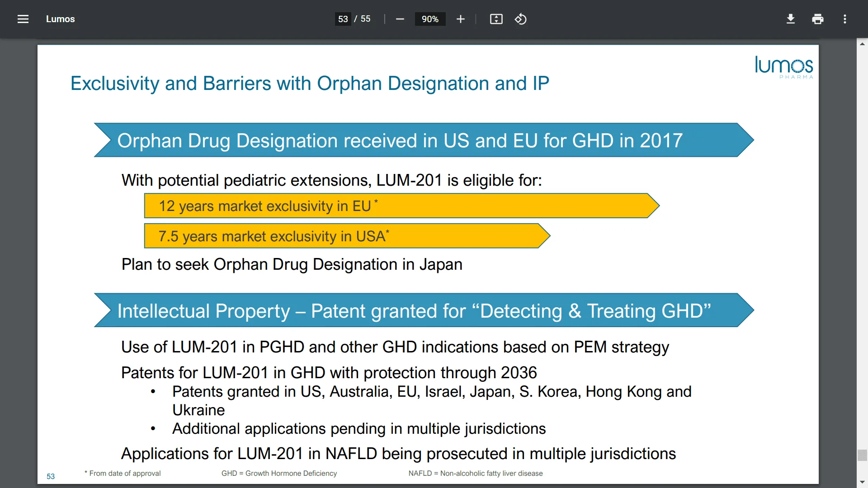Click the 90% zoom level display
This screenshot has height=488, width=868.
(430, 19)
